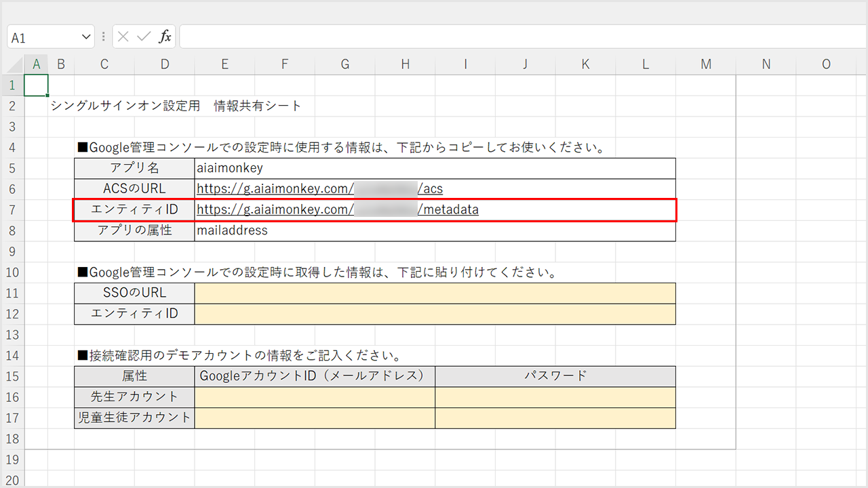
Task: Select row header 7
Action: (12, 210)
